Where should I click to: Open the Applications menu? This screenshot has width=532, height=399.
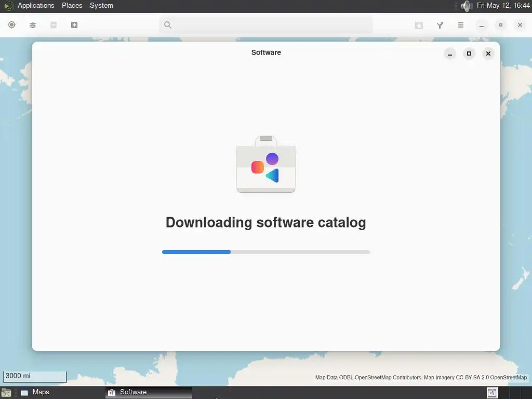[36, 5]
